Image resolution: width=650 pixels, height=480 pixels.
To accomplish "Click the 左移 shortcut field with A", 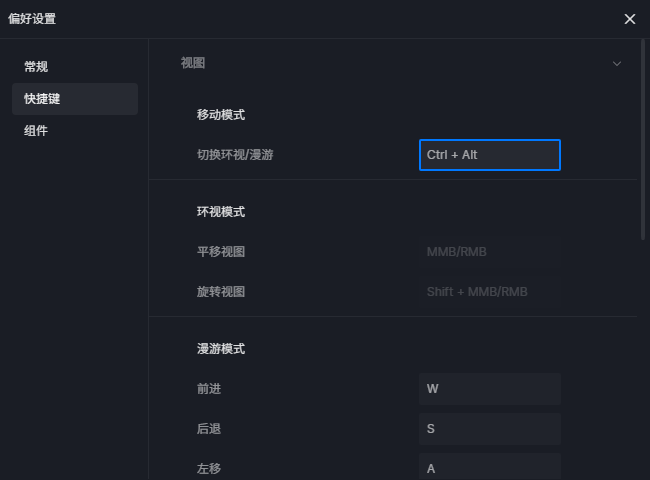I will pos(489,467).
